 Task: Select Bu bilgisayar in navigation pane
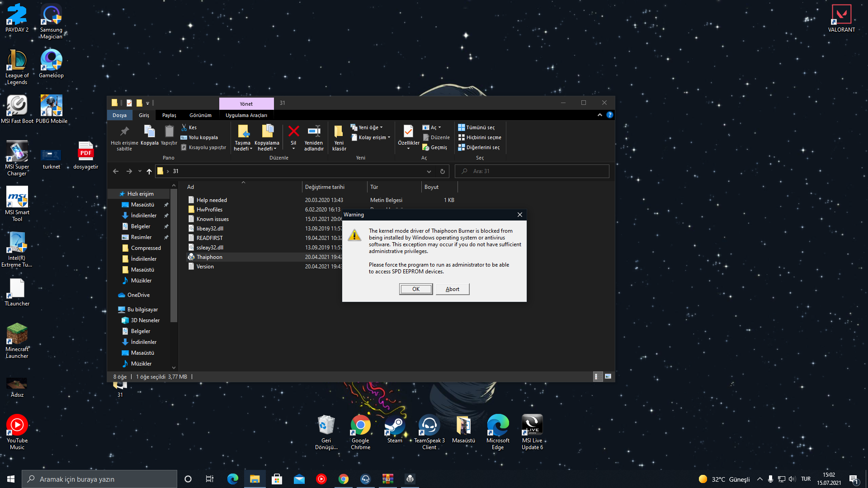click(142, 310)
